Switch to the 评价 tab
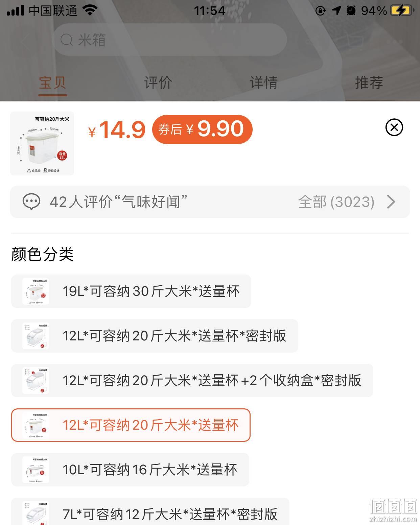Screen dimensions: 420x525 [158, 82]
